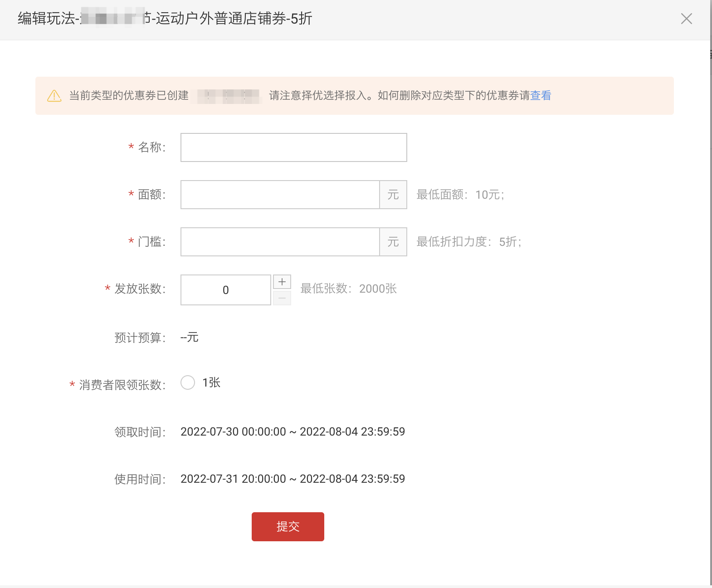Click the 预计预算 value --元
712x588 pixels.
tap(190, 337)
